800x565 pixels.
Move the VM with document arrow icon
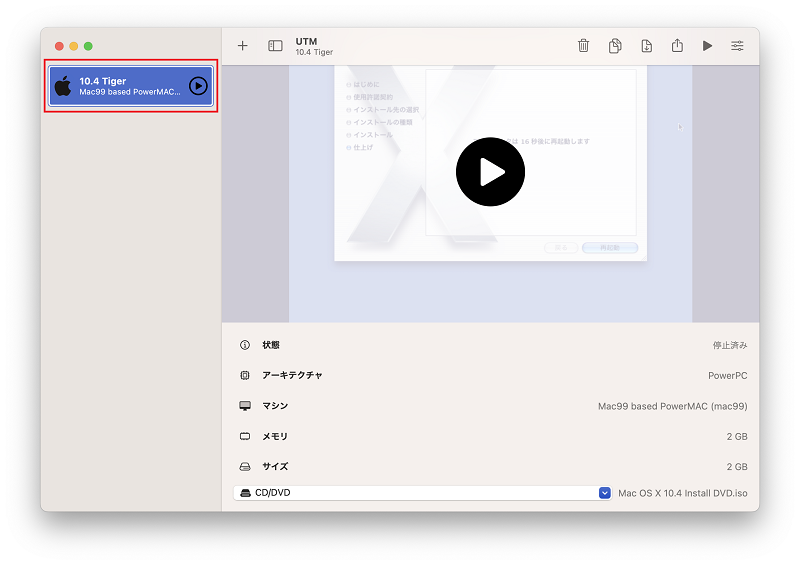pos(646,46)
